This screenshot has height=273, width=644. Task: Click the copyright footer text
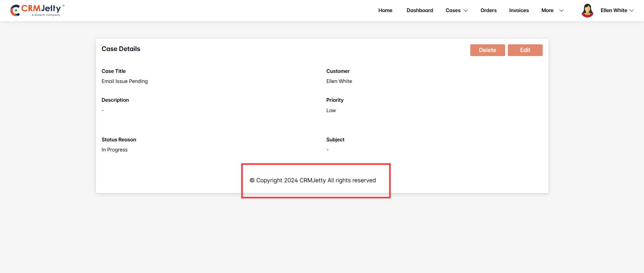313,180
